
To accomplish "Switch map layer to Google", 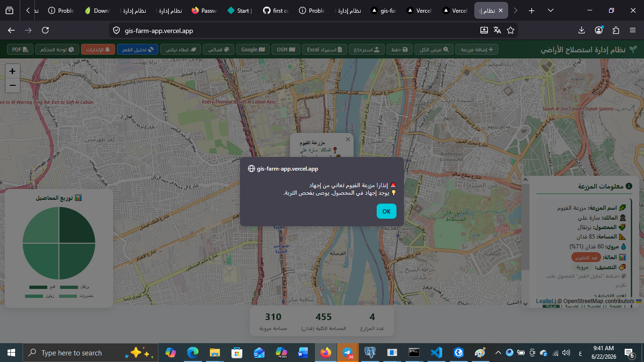I will pos(253,49).
